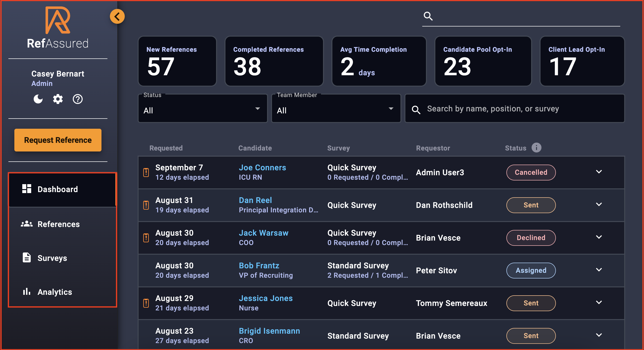Open settings gear in sidebar

tap(58, 99)
